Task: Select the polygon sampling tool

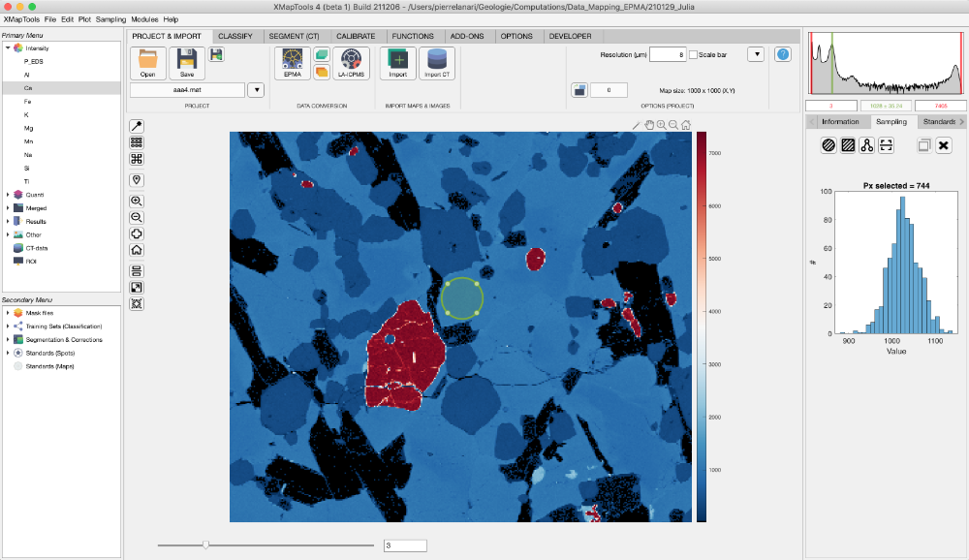Action: tap(867, 145)
